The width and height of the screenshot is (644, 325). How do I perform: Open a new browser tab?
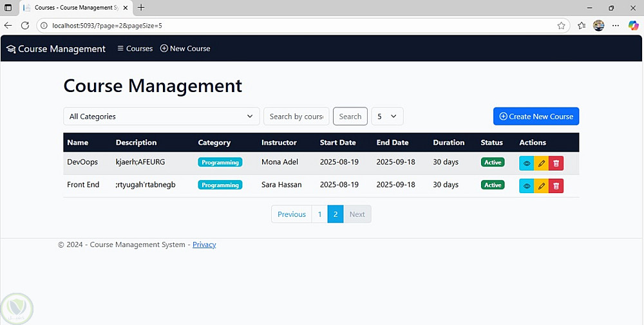[141, 7]
